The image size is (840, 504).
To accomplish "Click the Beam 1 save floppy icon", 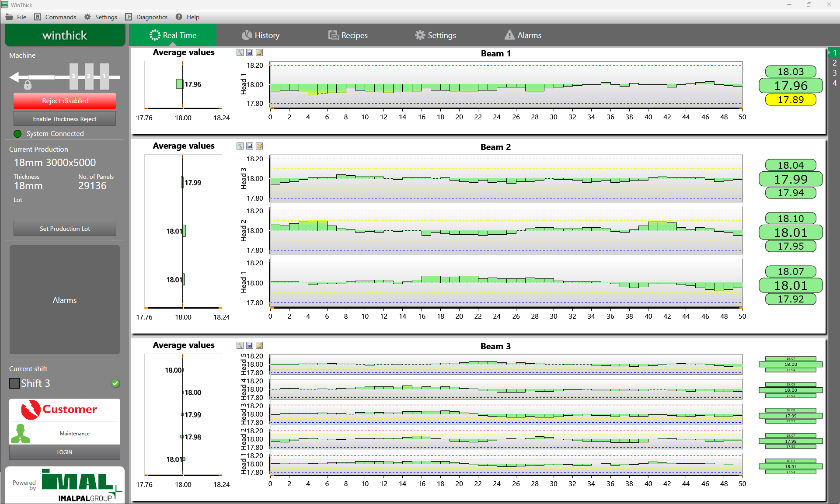I will pos(250,52).
